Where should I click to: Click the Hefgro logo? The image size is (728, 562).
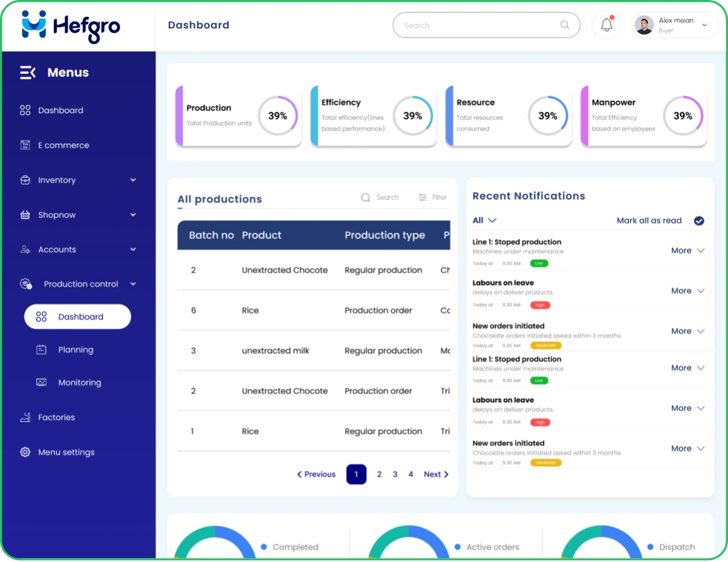(71, 26)
